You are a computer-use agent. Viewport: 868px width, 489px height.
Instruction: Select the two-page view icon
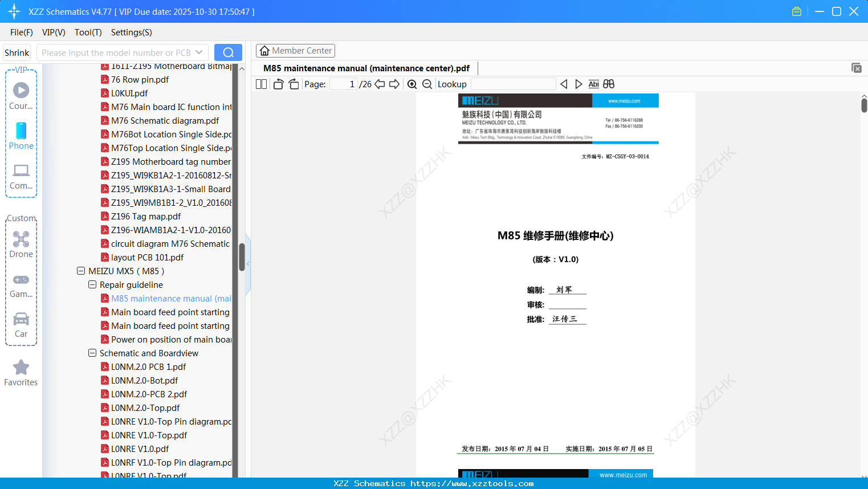tap(260, 84)
